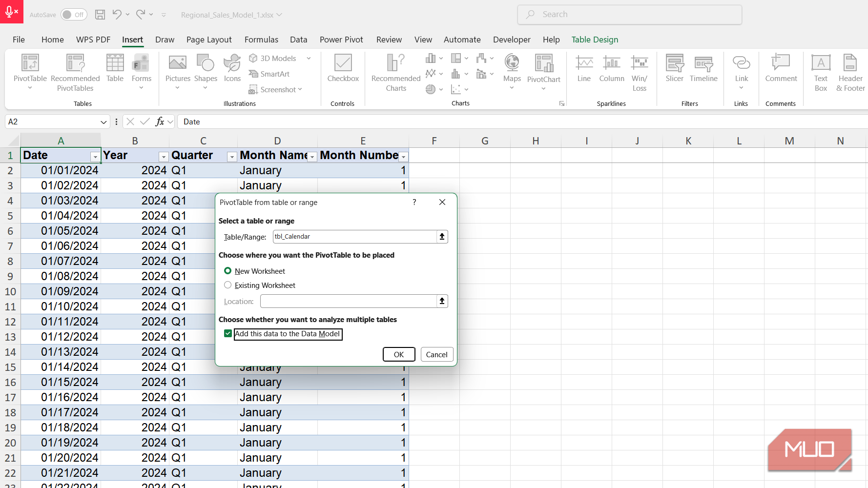Image resolution: width=868 pixels, height=488 pixels.
Task: Open Header & Footer
Action: click(x=850, y=73)
